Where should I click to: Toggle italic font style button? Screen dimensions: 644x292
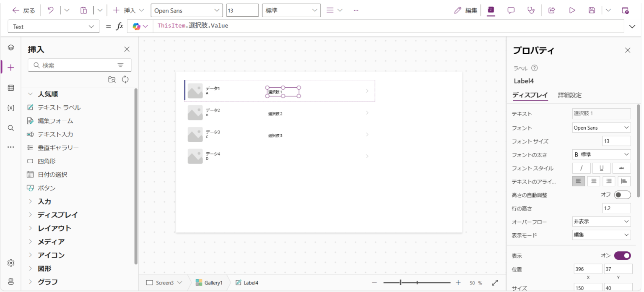[x=581, y=168]
